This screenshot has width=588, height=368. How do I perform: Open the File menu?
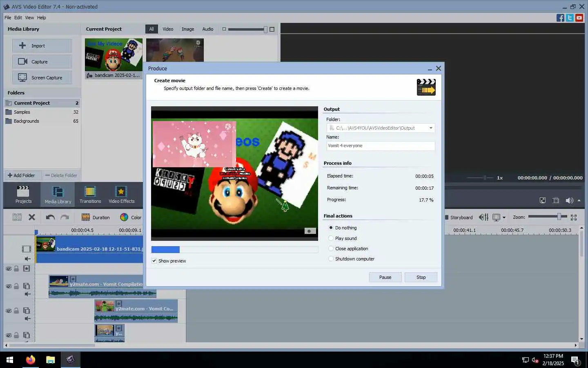click(8, 18)
